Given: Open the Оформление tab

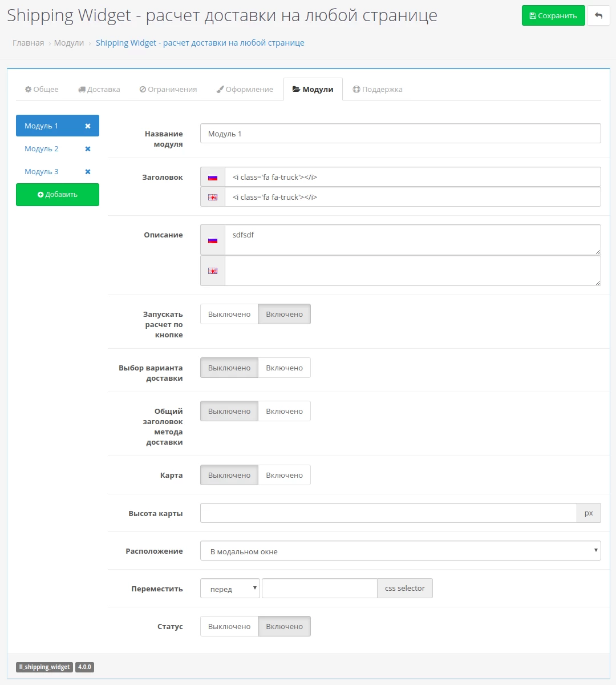Looking at the screenshot, I should (x=245, y=89).
